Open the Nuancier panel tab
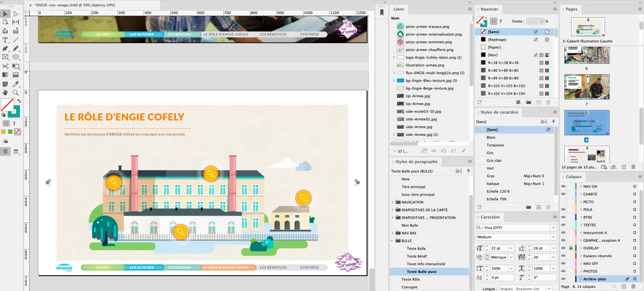 (x=489, y=9)
